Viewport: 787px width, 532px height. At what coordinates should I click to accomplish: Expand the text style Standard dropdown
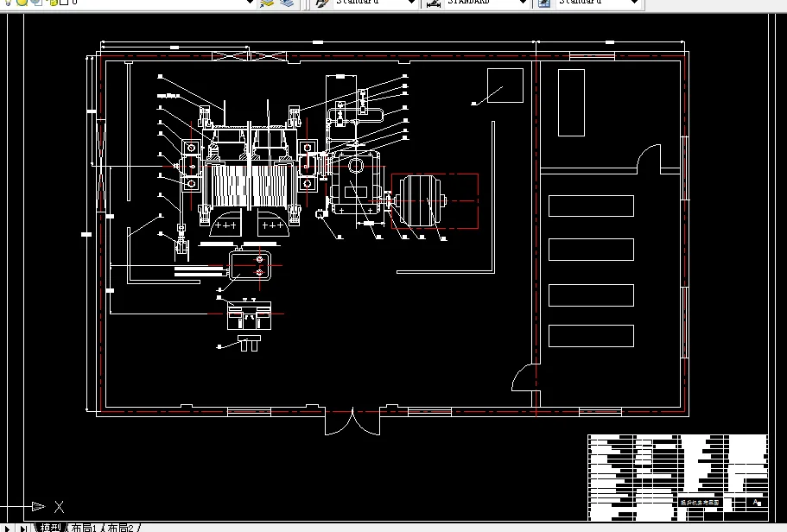[x=411, y=3]
